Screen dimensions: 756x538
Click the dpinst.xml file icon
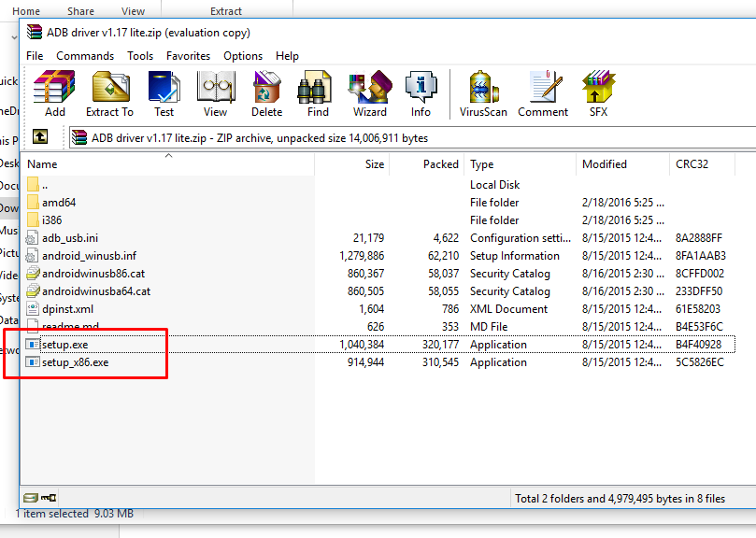click(33, 308)
